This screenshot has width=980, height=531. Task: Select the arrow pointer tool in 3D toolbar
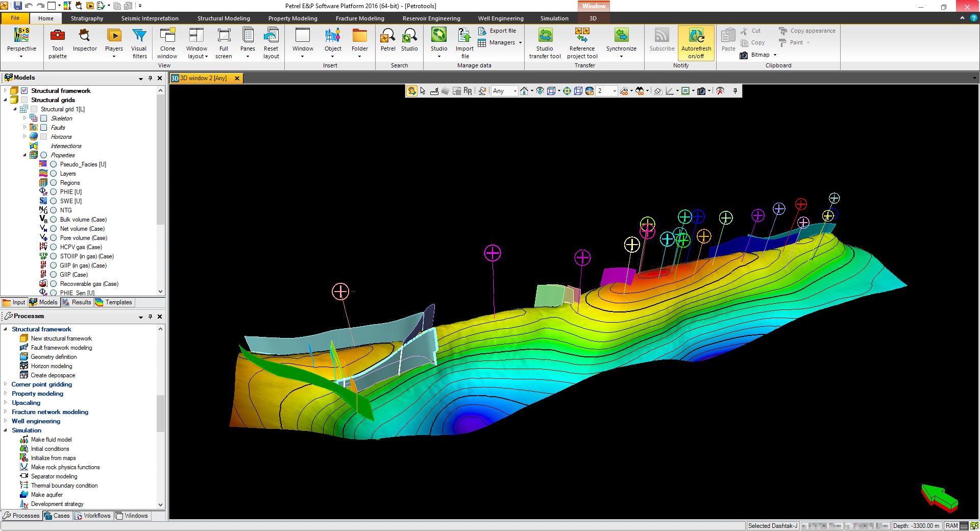click(x=423, y=91)
